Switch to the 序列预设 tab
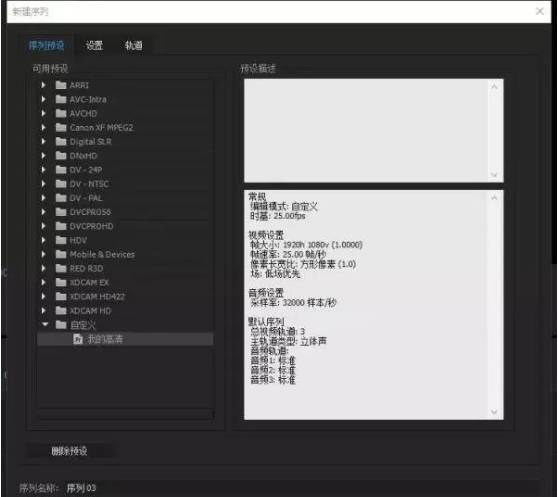 [47, 46]
